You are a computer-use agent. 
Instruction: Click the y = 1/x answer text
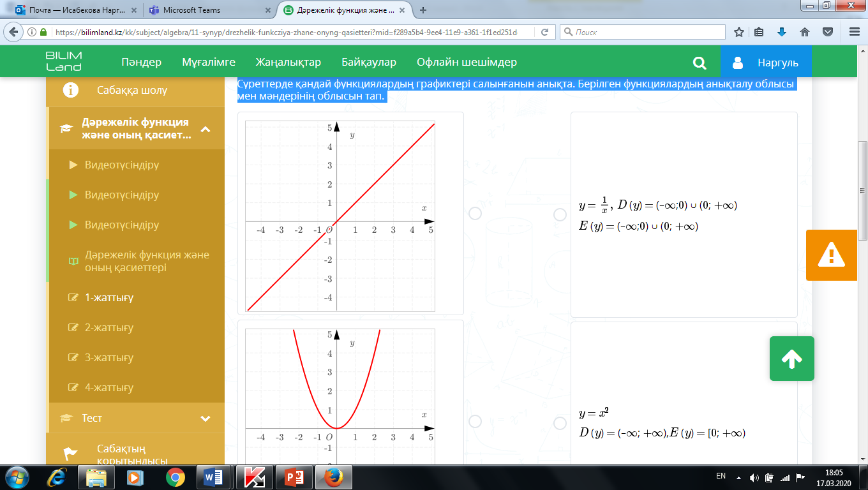click(658, 215)
